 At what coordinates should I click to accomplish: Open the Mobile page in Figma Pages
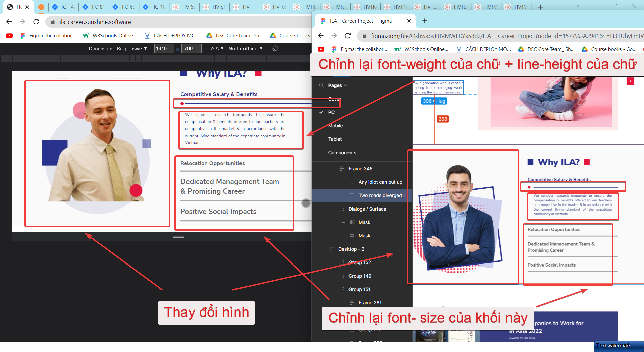[x=335, y=126]
